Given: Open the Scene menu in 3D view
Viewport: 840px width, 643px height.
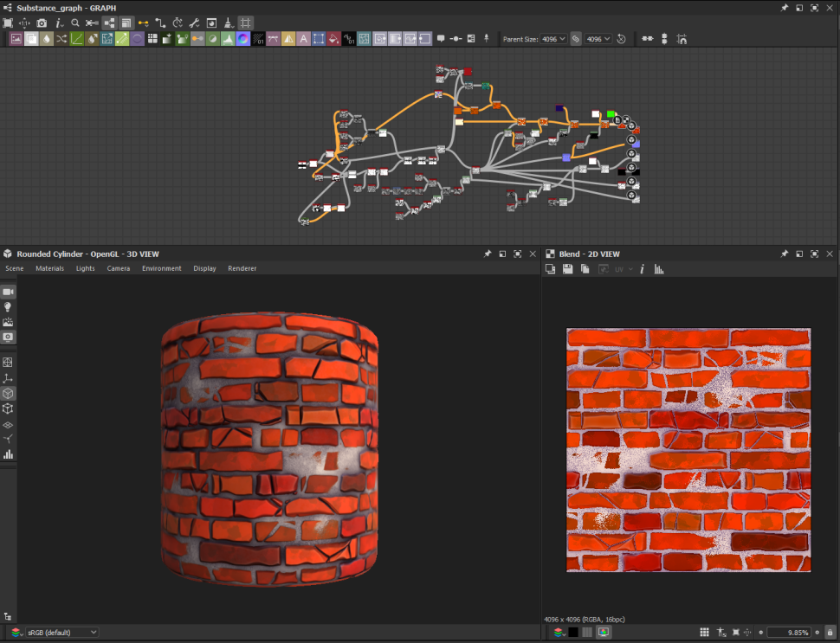Looking at the screenshot, I should coord(15,268).
